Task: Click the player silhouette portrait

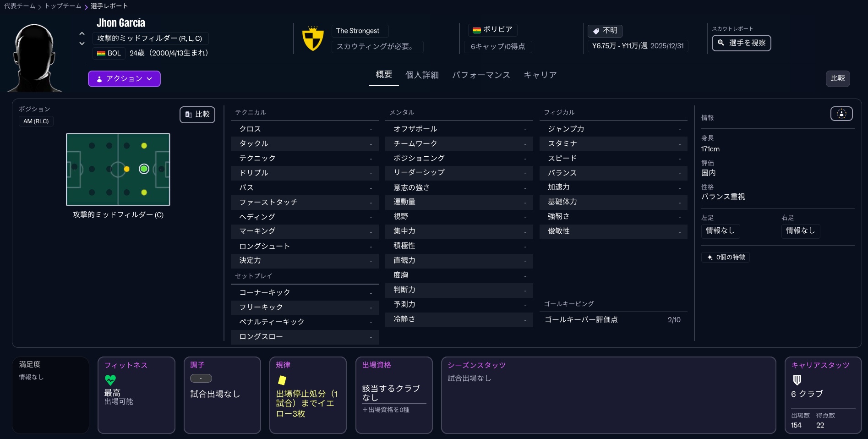Action: coord(34,57)
